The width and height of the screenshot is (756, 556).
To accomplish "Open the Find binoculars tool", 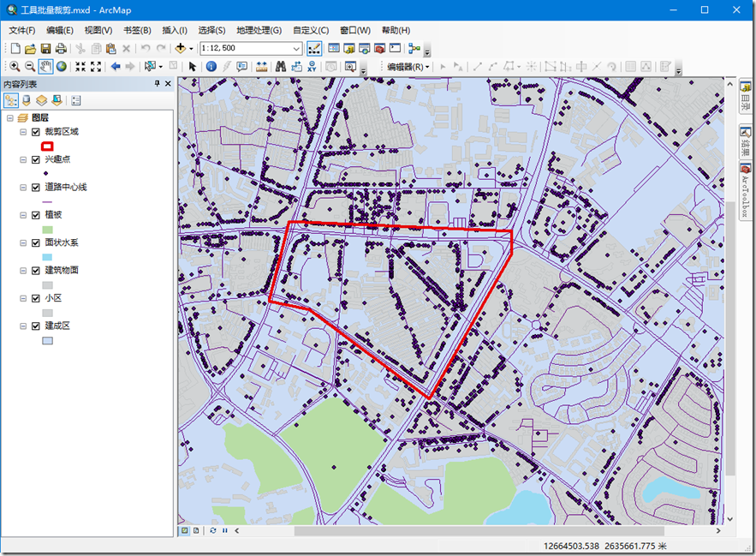I will (x=281, y=67).
